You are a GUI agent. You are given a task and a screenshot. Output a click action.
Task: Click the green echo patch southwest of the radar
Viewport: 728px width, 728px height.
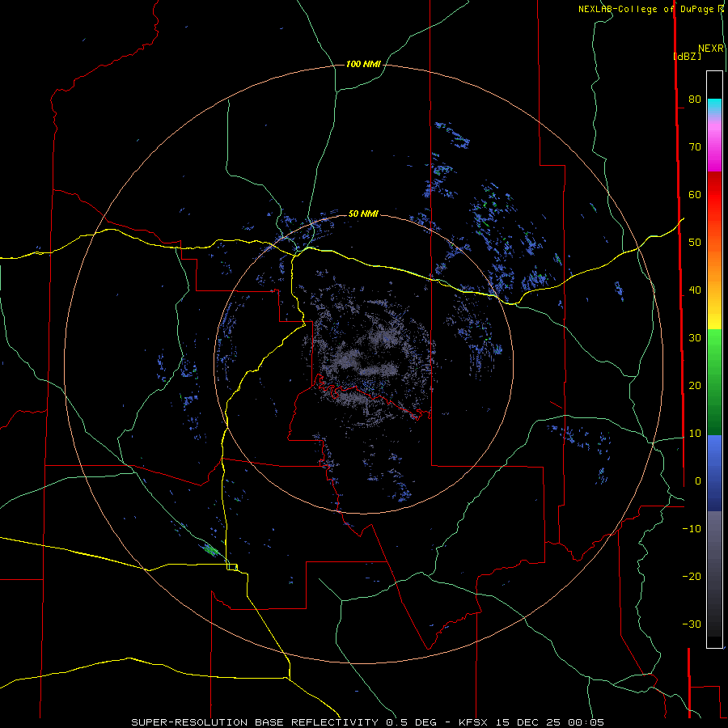pos(210,550)
